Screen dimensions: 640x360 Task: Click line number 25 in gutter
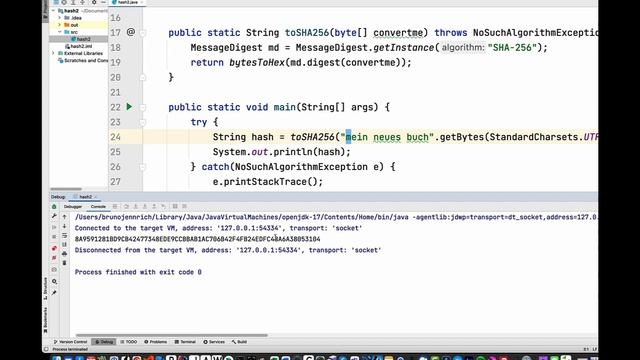[116, 152]
